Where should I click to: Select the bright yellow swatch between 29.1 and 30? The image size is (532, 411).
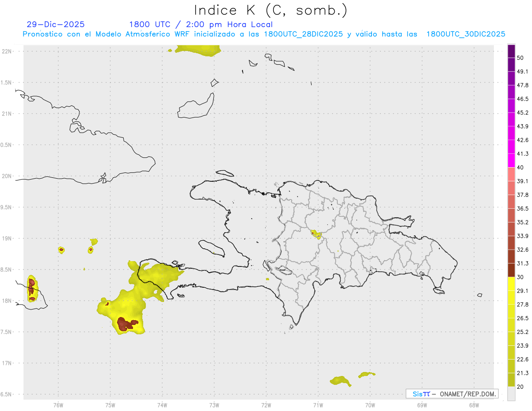click(x=512, y=284)
